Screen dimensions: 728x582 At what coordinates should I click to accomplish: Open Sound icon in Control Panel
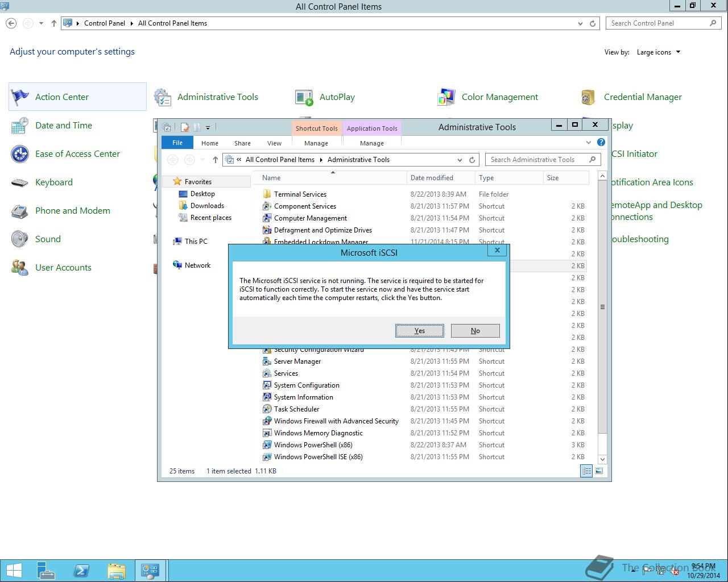20,239
